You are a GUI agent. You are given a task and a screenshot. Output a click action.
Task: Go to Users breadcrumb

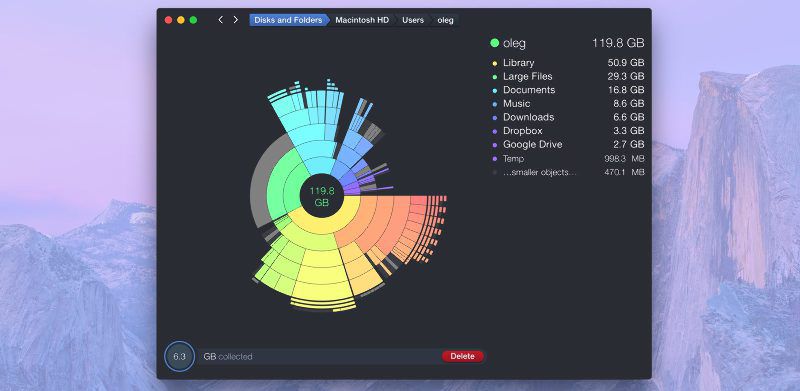413,20
